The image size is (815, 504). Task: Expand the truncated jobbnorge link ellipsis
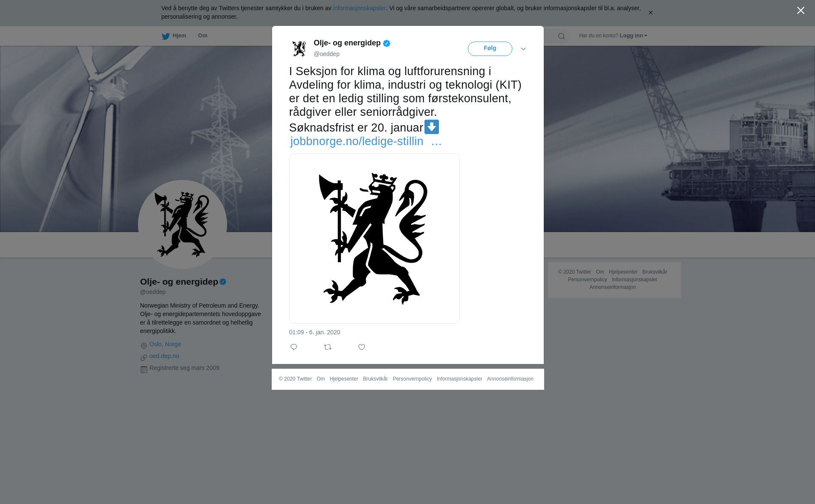436,142
